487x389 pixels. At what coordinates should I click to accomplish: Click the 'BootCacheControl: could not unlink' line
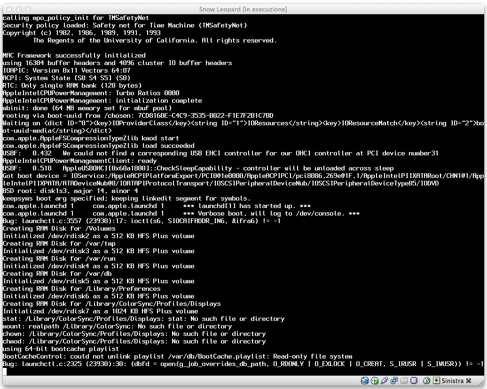177,356
